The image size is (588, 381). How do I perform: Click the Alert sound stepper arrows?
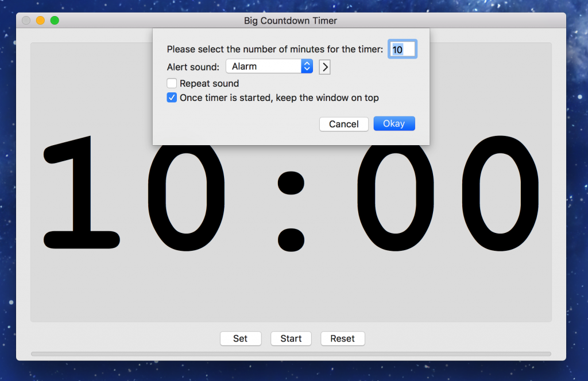[307, 66]
